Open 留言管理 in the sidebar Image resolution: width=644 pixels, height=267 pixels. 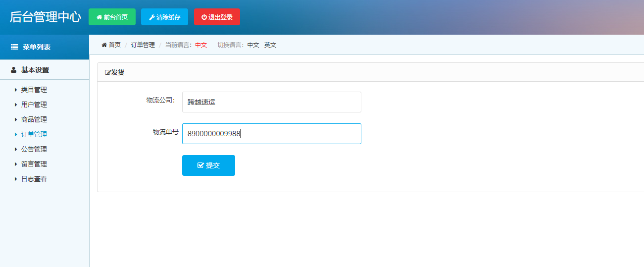[x=34, y=164]
